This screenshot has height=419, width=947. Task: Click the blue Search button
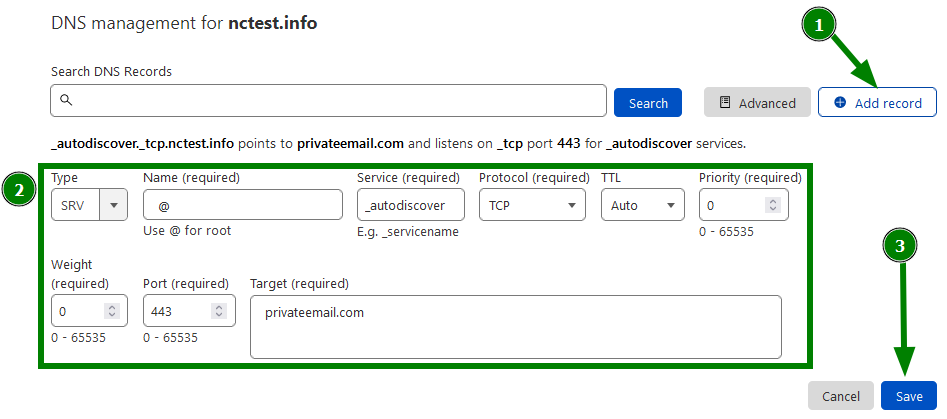[x=648, y=103]
